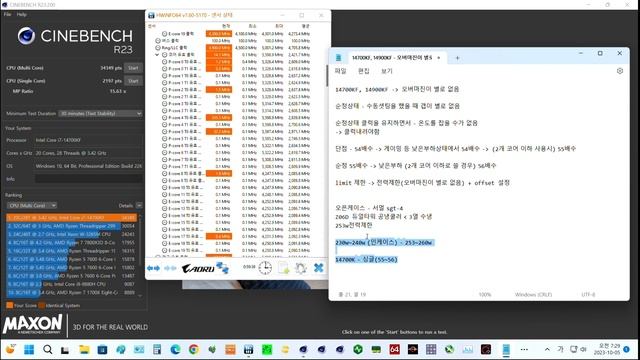640x360 pixels.
Task: Select Ryzen 7 7800X3D ranking row
Action: point(71,242)
